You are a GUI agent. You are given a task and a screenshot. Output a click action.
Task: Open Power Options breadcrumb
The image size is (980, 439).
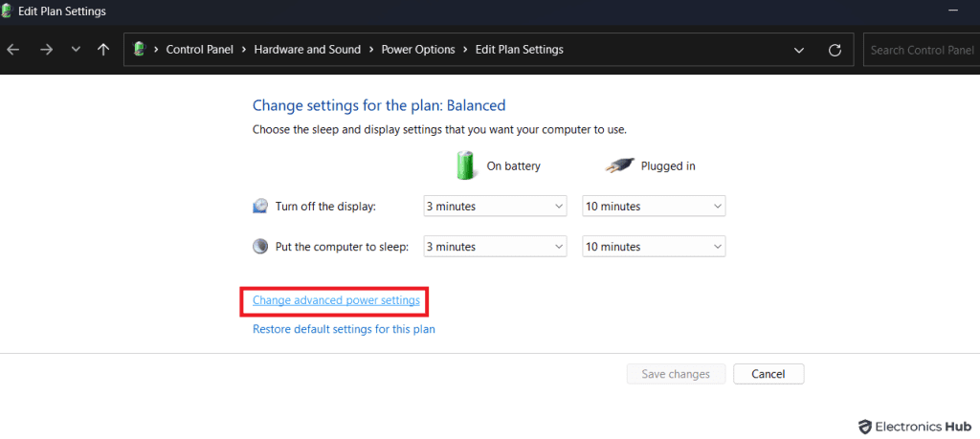tap(418, 50)
